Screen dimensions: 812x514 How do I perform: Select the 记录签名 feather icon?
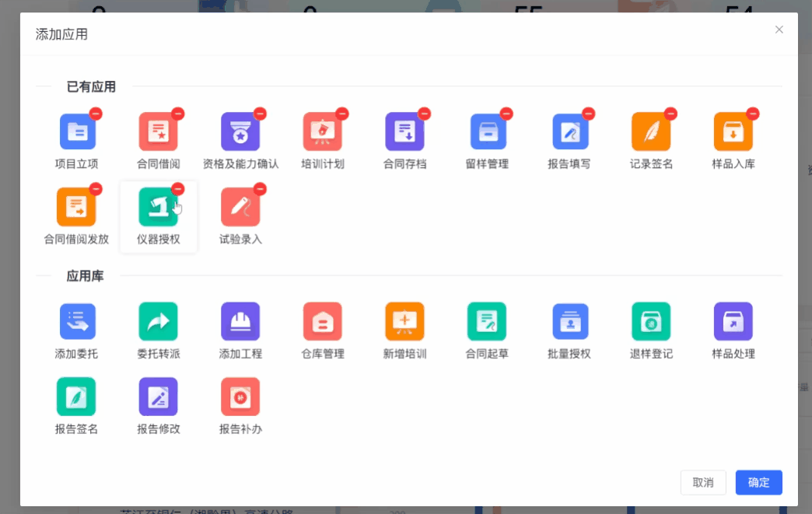(x=650, y=131)
